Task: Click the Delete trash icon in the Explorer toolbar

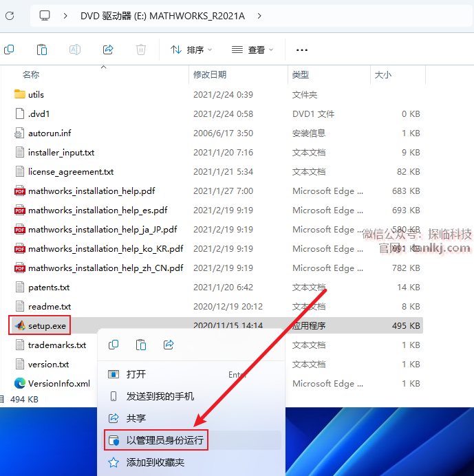Action: pos(140,50)
